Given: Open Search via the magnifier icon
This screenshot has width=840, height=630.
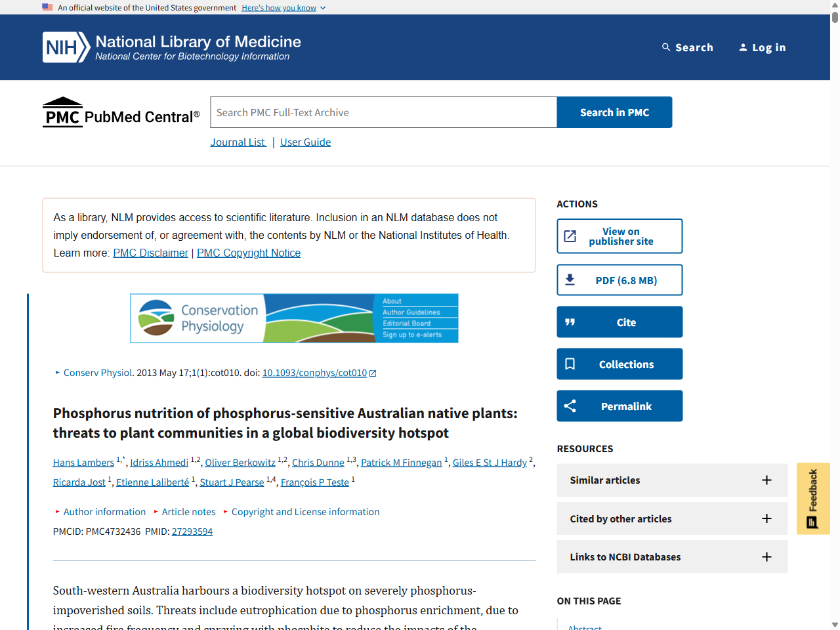Looking at the screenshot, I should 666,47.
